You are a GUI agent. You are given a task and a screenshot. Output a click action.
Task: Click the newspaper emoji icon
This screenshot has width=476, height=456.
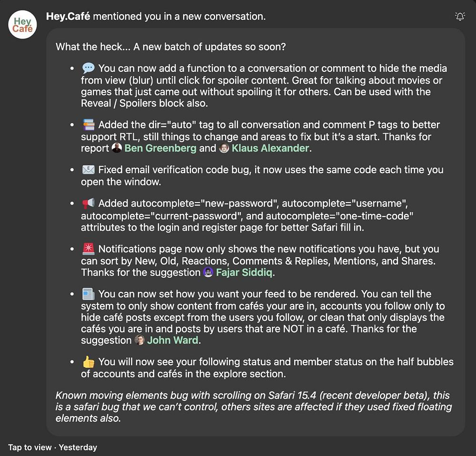(88, 294)
